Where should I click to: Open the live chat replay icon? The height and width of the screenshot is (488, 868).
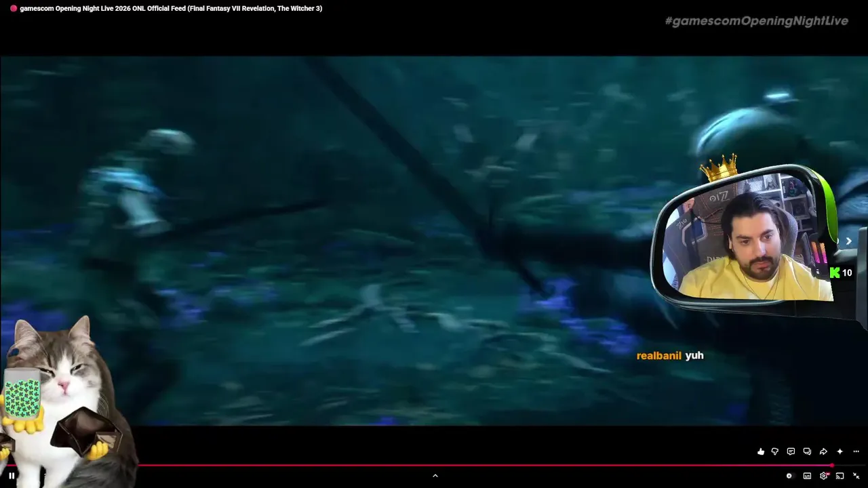click(807, 451)
